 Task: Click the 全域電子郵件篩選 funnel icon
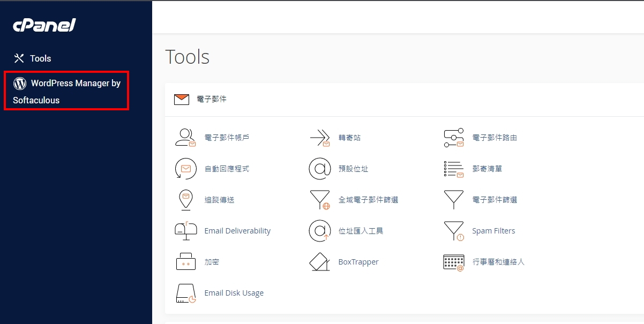click(x=320, y=200)
